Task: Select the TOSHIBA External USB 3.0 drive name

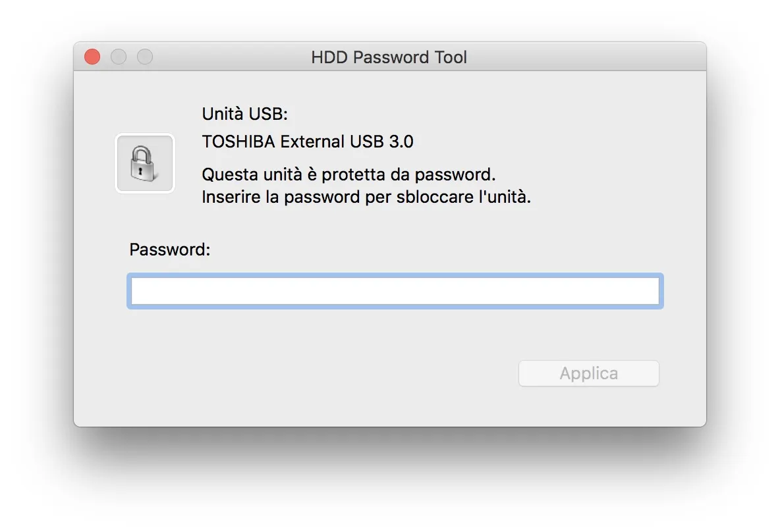Action: point(307,141)
